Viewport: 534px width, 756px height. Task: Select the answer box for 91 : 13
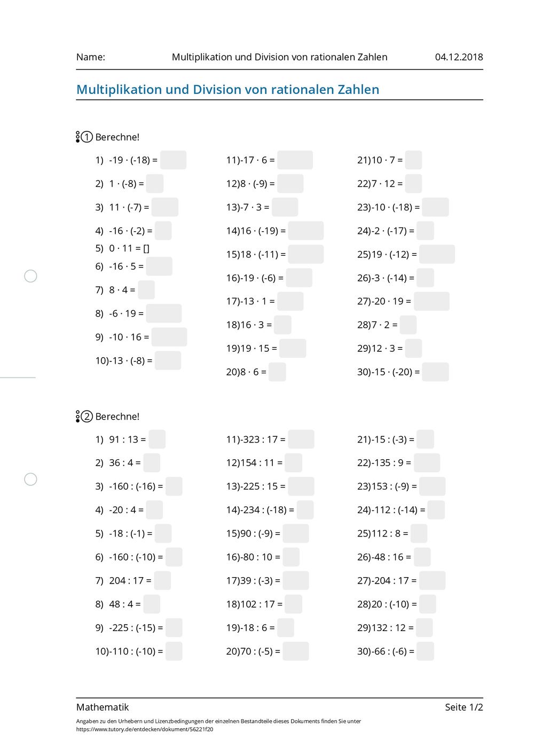click(x=157, y=439)
